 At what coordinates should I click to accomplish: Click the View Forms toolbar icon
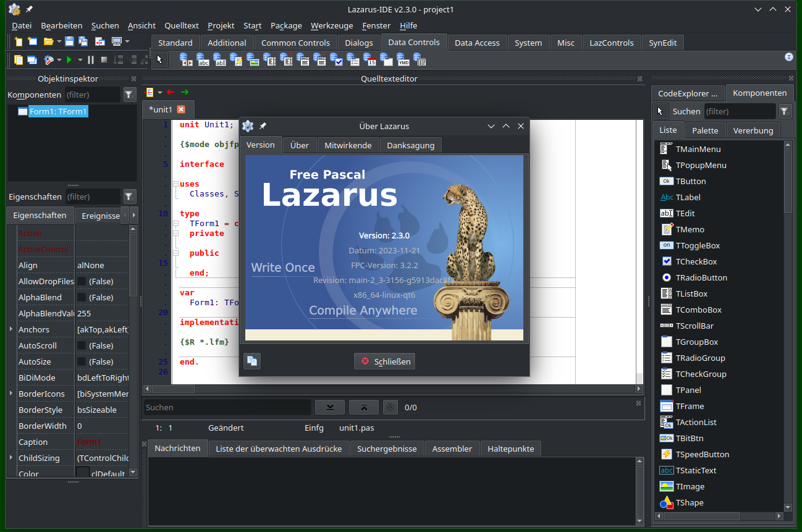tap(32, 60)
